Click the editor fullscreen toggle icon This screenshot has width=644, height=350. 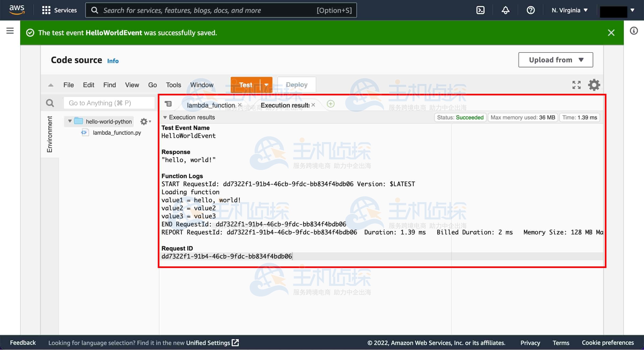point(576,85)
